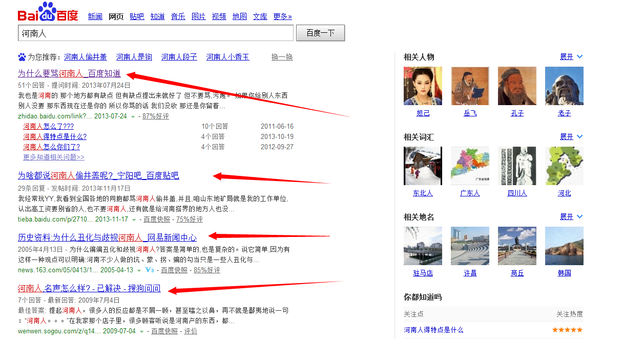Open 百度快照 for the wenwen.sogou.com result
This screenshot has width=644, height=339.
pos(164,331)
